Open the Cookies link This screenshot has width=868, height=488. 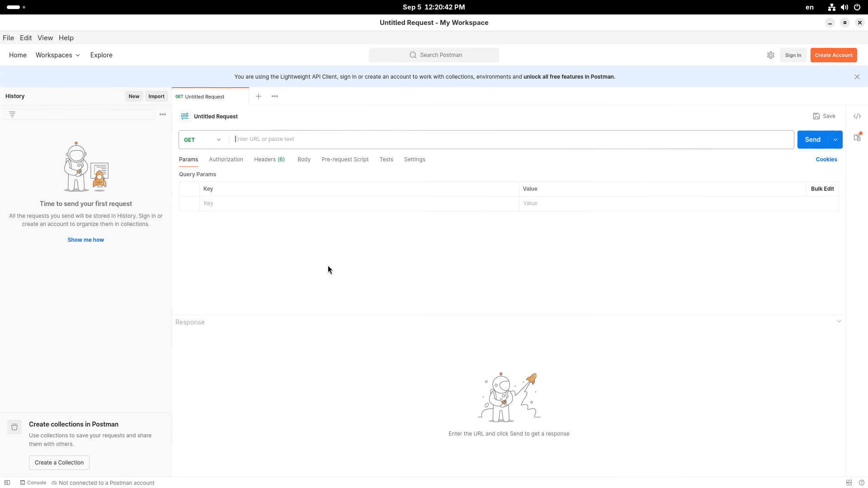pos(826,160)
